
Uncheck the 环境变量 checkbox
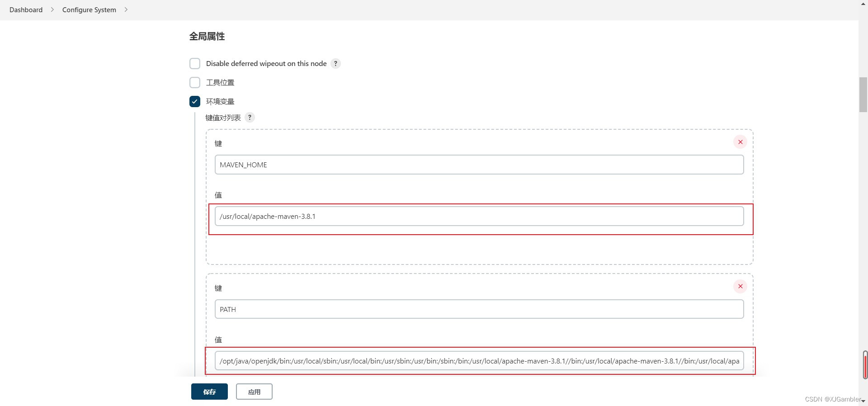point(195,101)
